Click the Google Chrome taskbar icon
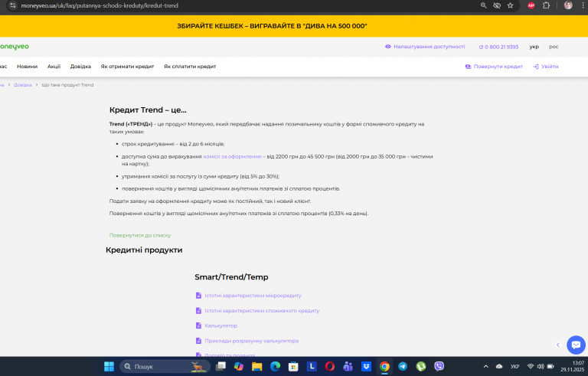Viewport: 588px width, 376px height. click(384, 366)
